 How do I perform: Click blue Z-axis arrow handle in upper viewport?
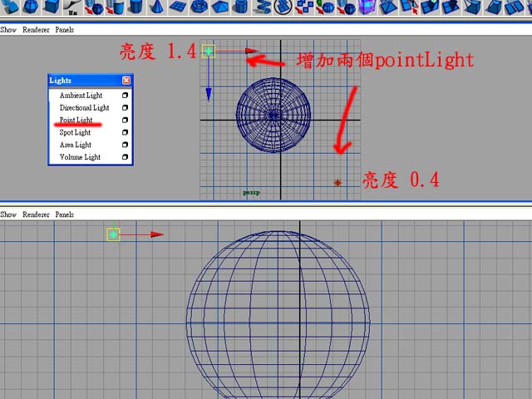209,94
